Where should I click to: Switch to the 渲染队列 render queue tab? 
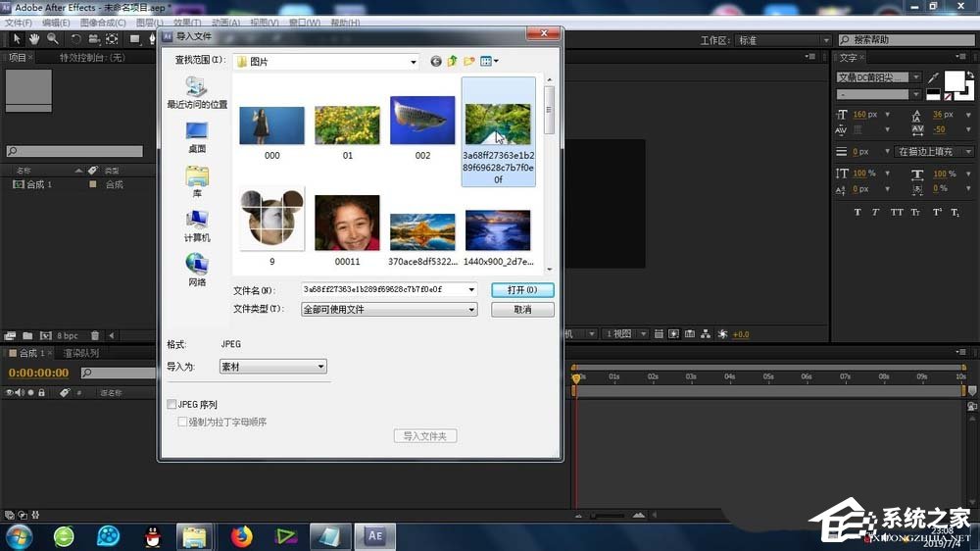(80, 353)
